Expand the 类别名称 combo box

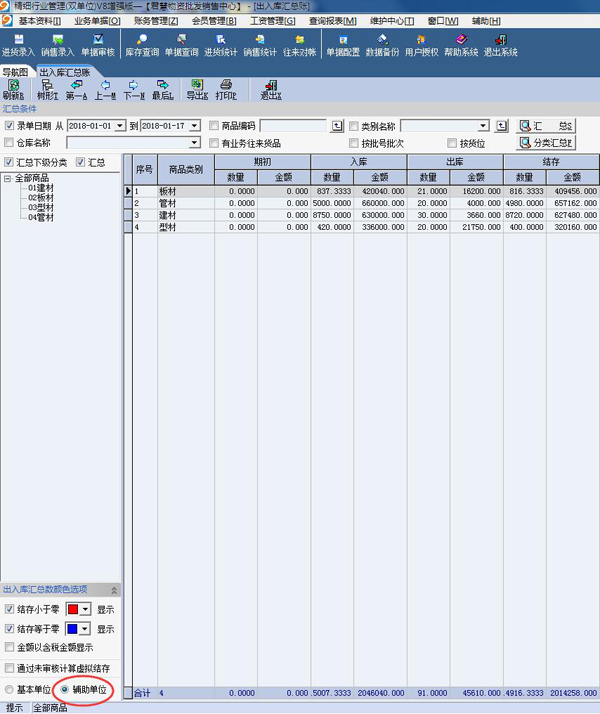pyautogui.click(x=484, y=127)
